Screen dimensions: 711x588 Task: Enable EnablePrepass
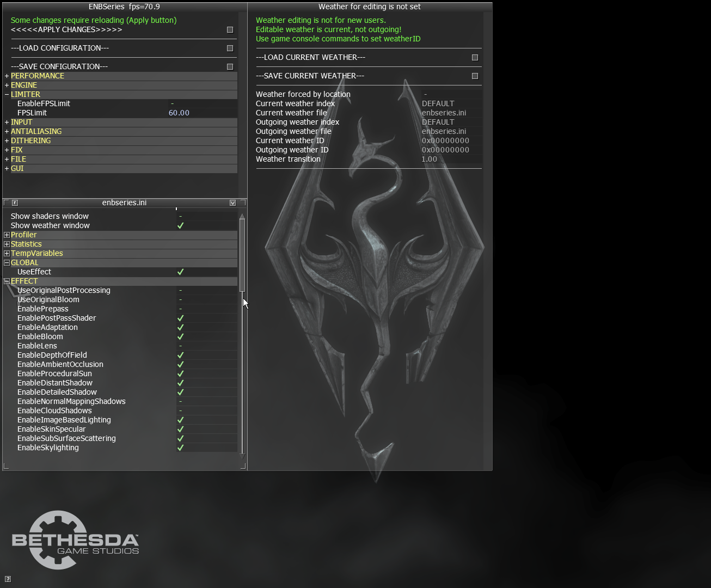(x=207, y=309)
